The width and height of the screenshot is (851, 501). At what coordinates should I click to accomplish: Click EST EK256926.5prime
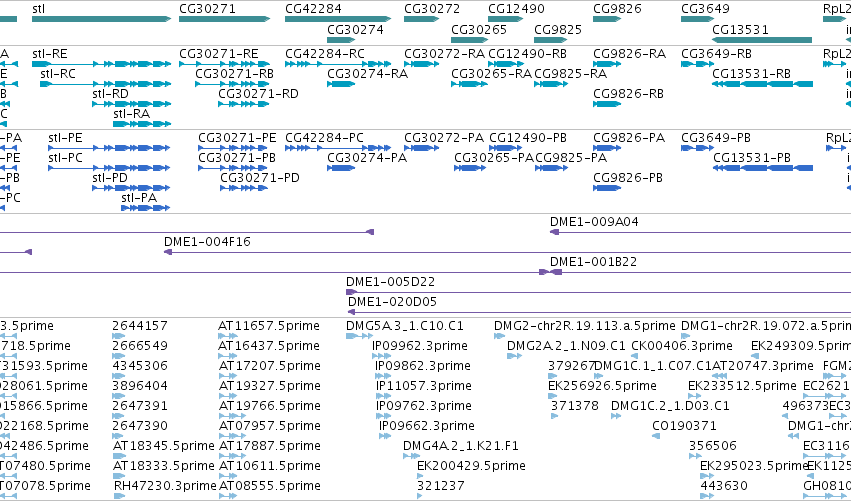tap(602, 386)
